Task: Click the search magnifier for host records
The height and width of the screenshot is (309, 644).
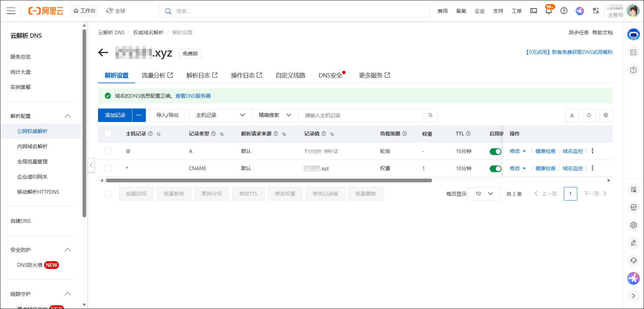Action: tap(430, 115)
